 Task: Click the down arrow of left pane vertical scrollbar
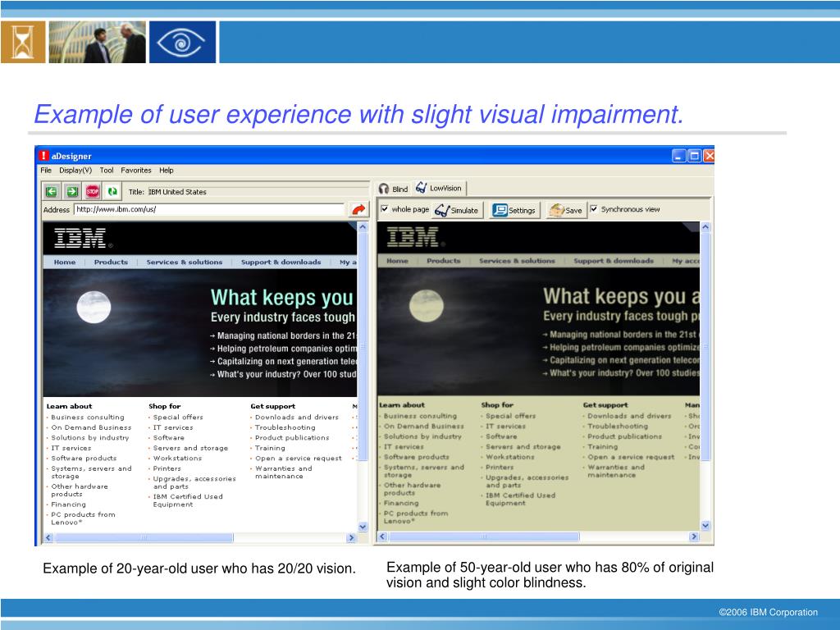pyautogui.click(x=363, y=527)
